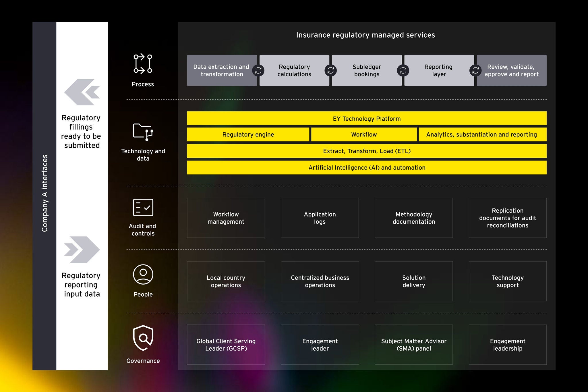Click the left-pointing double chevron arrow
This screenshot has width=588, height=392.
point(82,92)
